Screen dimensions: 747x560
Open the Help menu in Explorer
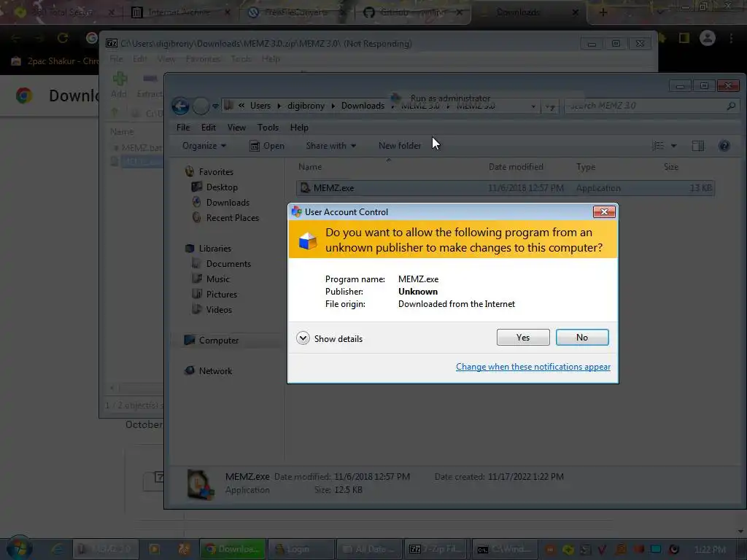pyautogui.click(x=299, y=128)
